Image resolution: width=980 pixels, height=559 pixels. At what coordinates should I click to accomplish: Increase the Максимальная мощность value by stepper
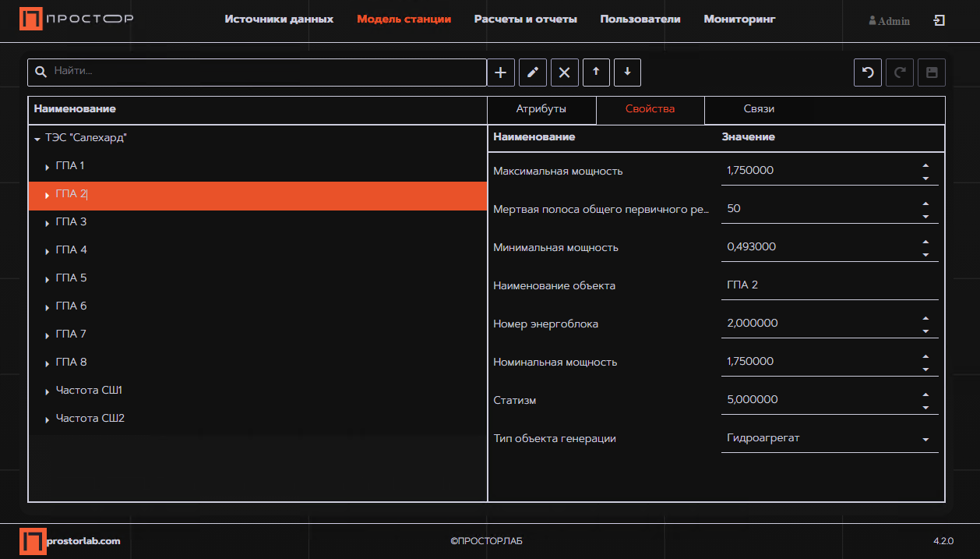tap(925, 165)
